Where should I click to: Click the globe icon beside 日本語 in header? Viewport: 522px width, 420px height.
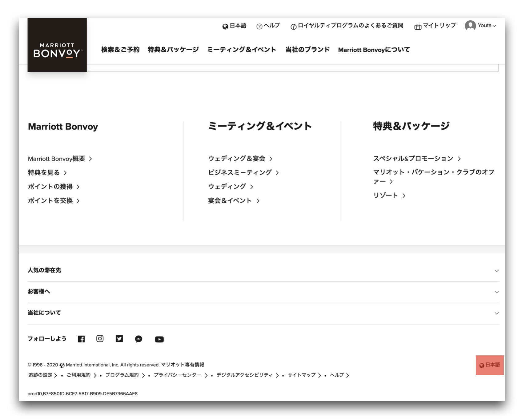(225, 26)
